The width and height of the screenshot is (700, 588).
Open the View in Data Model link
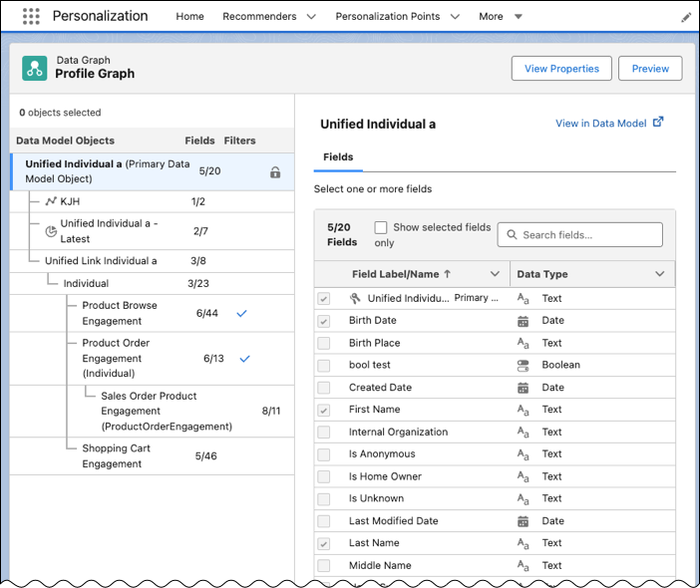601,124
